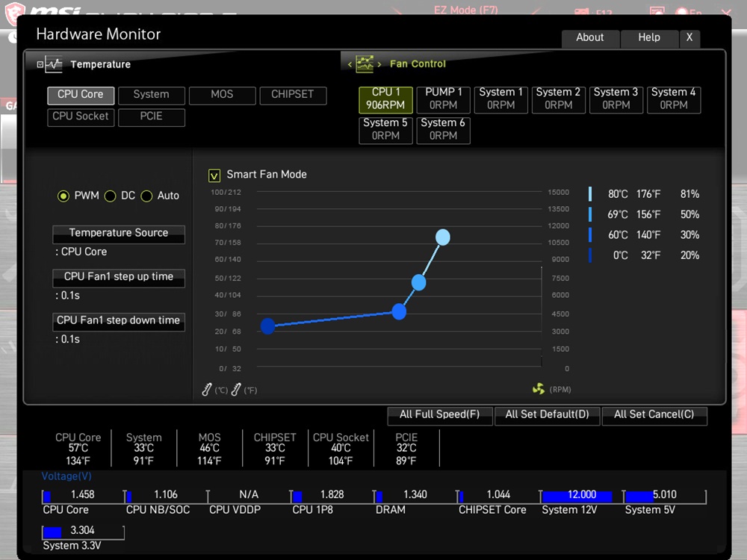Click the MOS 46°C temperature readout
The height and width of the screenshot is (560, 747).
(x=210, y=449)
